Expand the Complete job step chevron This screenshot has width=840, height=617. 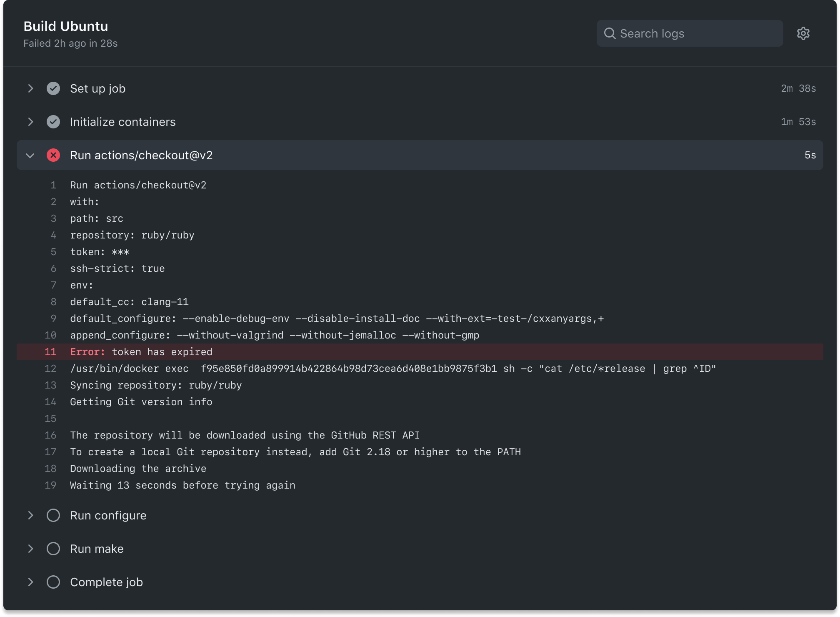pos(30,582)
